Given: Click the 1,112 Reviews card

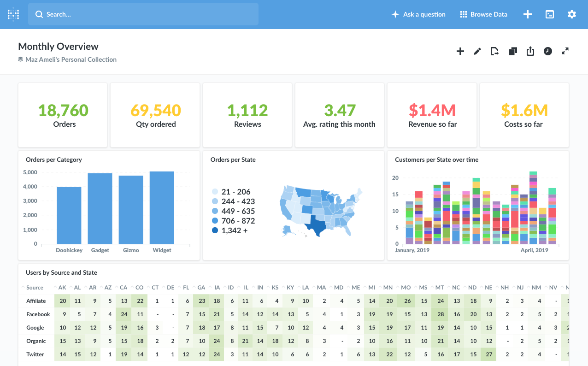Looking at the screenshot, I should [x=247, y=115].
